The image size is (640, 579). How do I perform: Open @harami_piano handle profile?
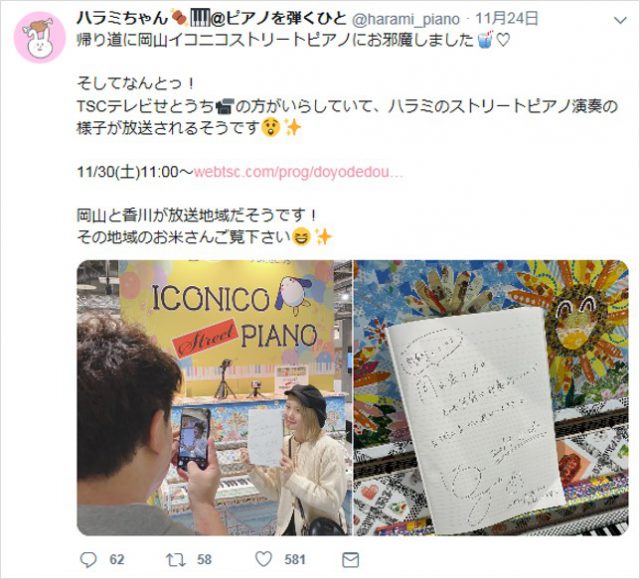(406, 19)
